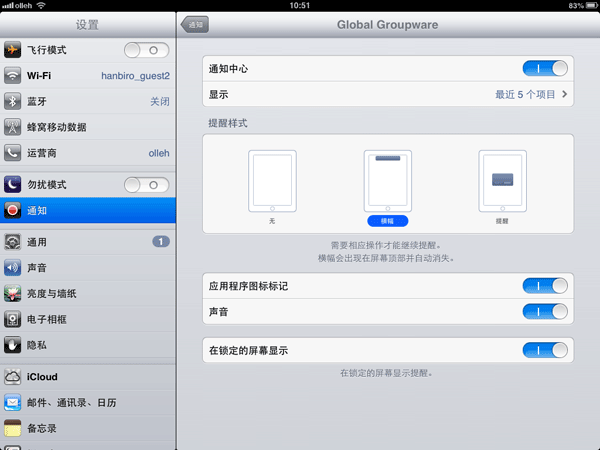Tap the Wi-Fi icon in sidebar
Viewport: 600px width, 450px height.
(13, 76)
